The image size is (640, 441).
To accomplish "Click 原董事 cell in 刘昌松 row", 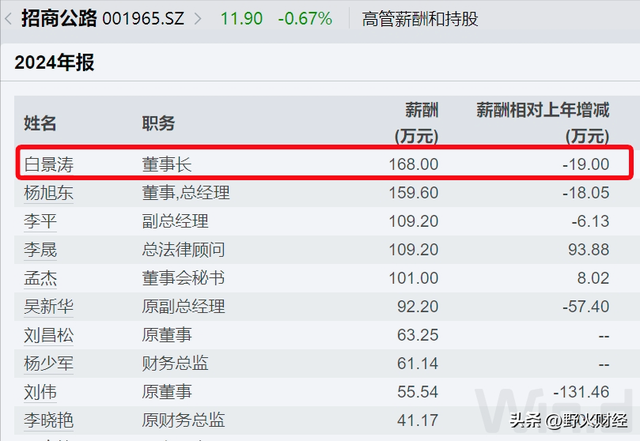I will pos(167,335).
